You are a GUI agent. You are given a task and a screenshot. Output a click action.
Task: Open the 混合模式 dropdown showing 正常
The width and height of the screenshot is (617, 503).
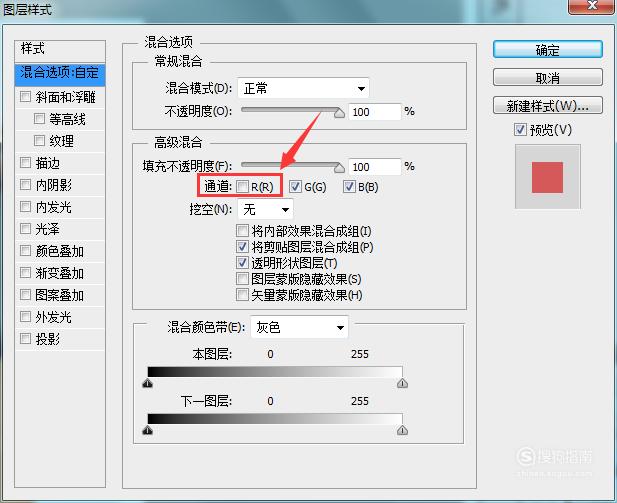click(303, 88)
